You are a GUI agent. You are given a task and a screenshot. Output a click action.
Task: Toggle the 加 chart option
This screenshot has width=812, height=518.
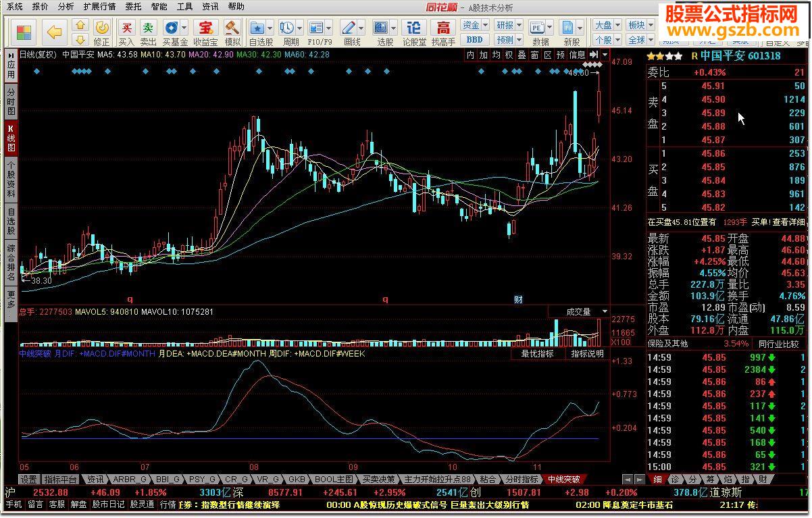point(484,55)
